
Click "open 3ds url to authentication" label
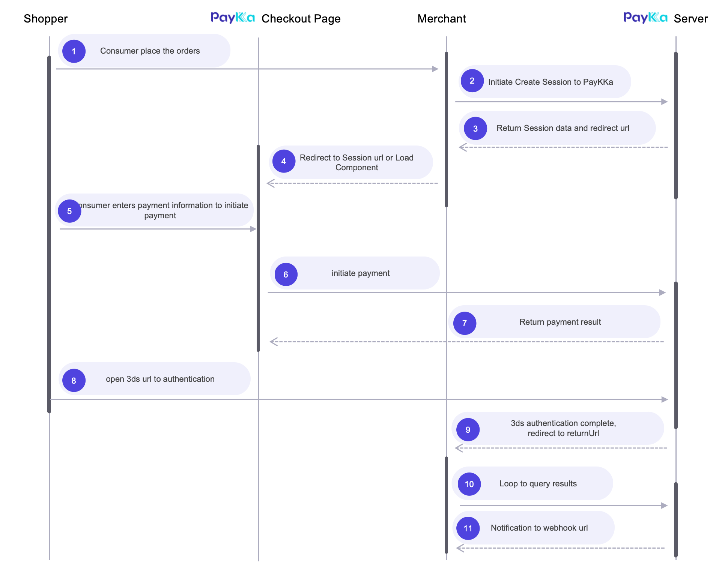coord(160,379)
